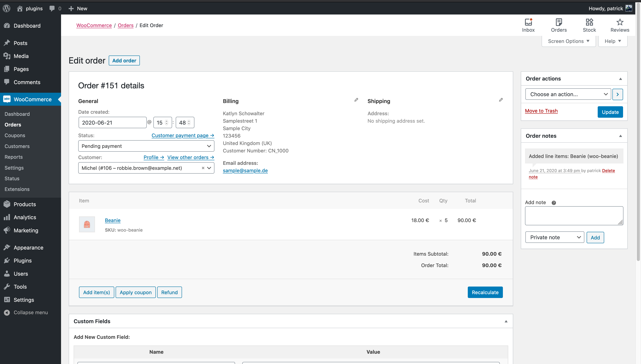Open the WordPress logo menu
641x364 pixels.
click(6, 8)
